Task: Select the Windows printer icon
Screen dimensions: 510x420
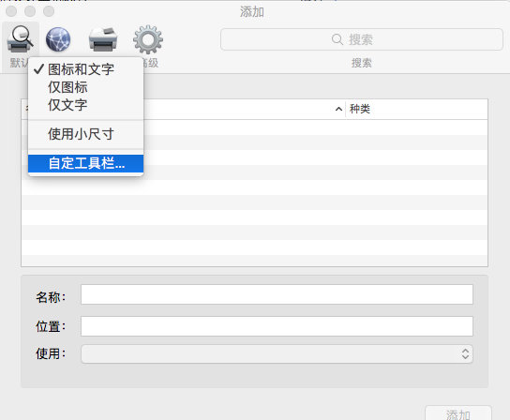Action: tap(103, 39)
